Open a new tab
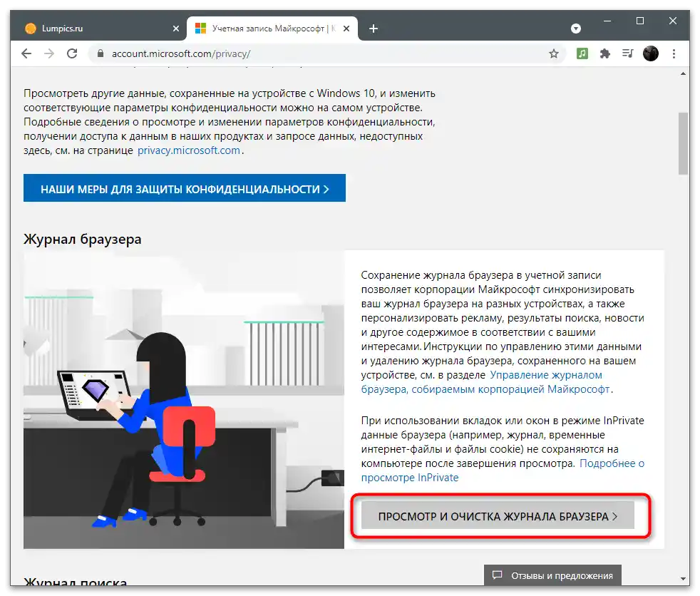Screen dimensions: 700x596 click(x=374, y=29)
